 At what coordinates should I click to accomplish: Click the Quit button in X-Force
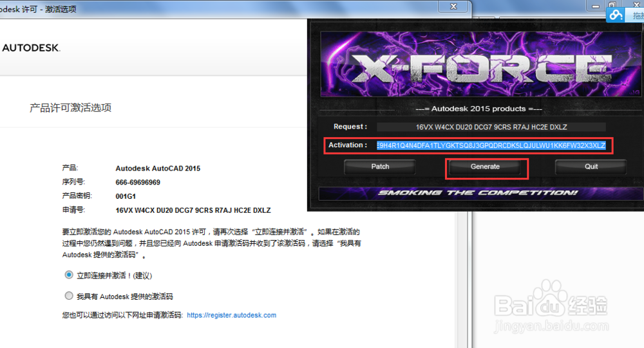591,167
